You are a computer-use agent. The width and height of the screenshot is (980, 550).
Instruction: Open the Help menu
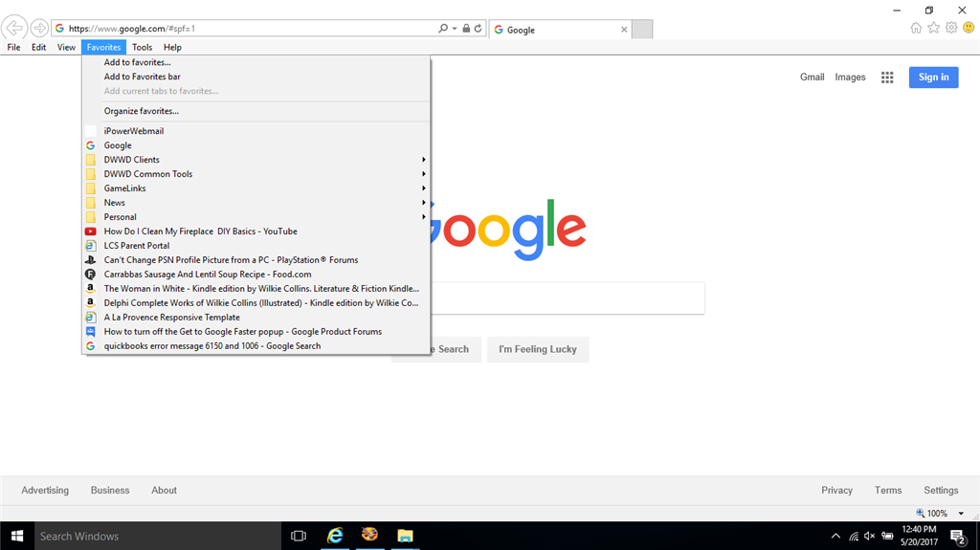coord(172,47)
